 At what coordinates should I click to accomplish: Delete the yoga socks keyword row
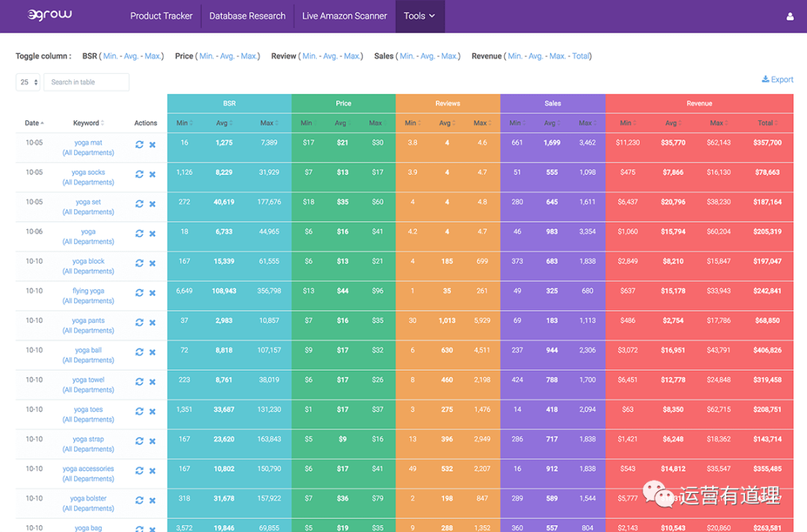click(152, 174)
